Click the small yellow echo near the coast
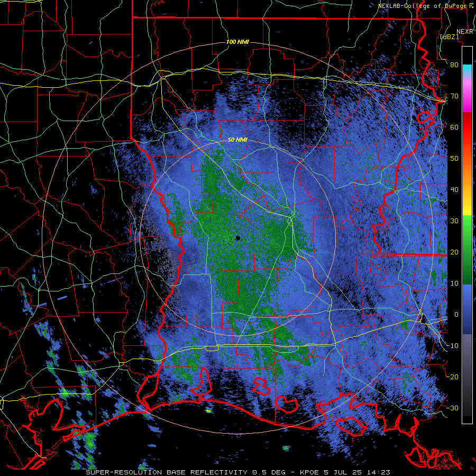Viewport: 476px width, 476px height. [x=208, y=411]
